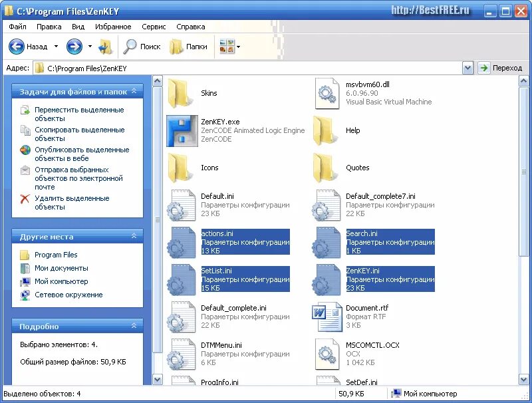Collapse the Подробно panel
Viewport: 532px width, 403px height.
tap(134, 326)
